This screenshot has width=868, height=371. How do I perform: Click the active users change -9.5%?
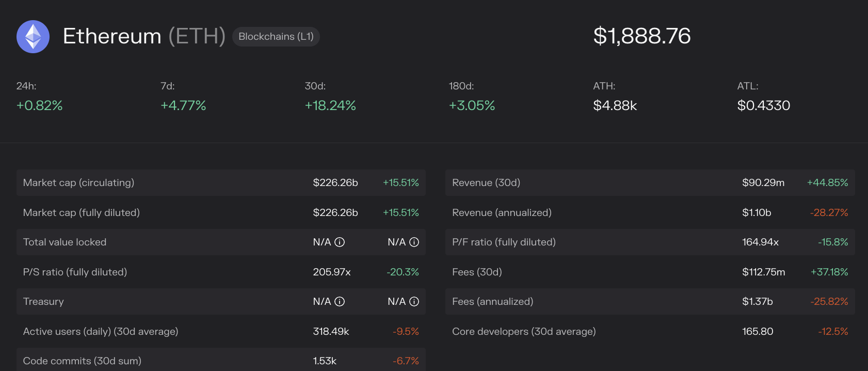point(406,332)
